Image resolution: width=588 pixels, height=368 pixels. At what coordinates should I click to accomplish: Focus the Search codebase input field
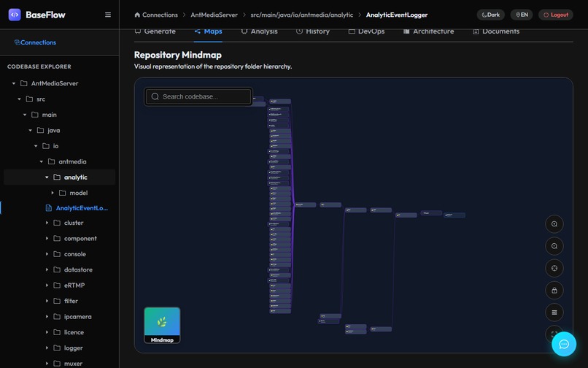pos(198,96)
